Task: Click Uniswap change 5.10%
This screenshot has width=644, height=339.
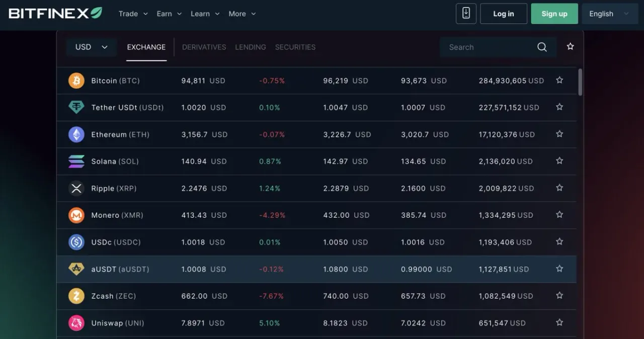Action: [x=270, y=323]
